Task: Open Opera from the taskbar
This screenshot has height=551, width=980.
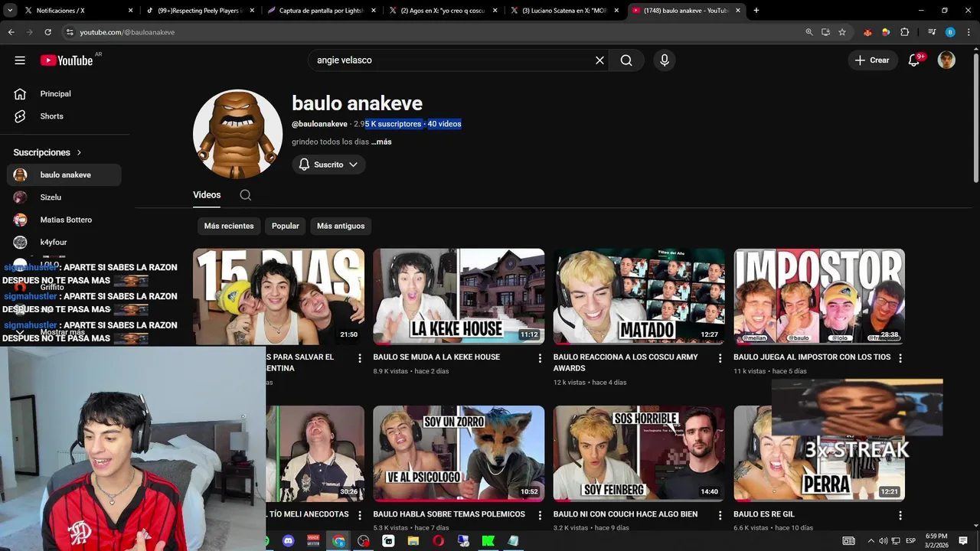Action: click(438, 541)
